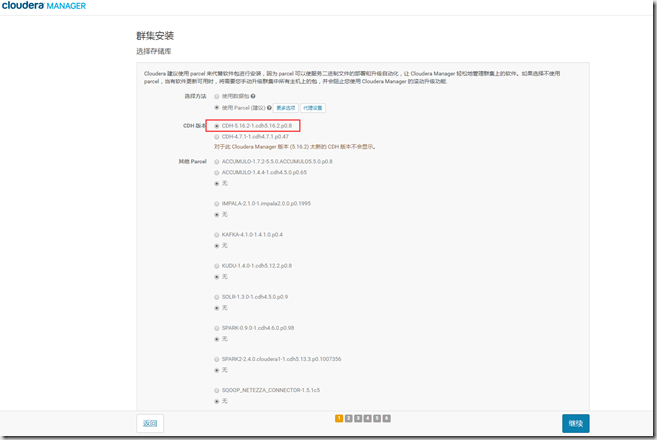657x440 pixels.
Task: Go to wizard step 2 indicator
Action: (349, 418)
